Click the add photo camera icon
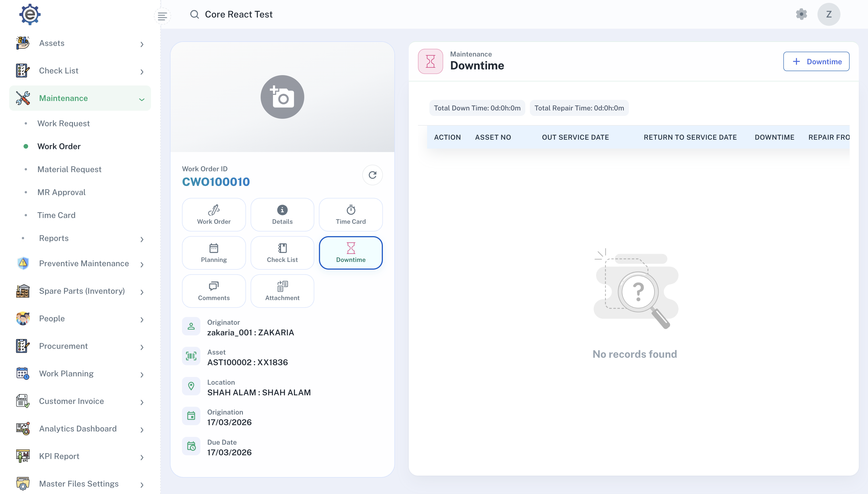 tap(282, 97)
